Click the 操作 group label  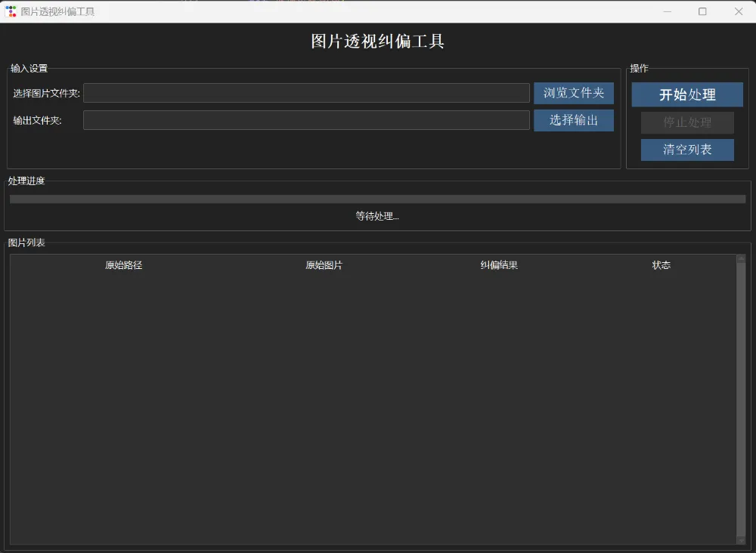[x=639, y=69]
